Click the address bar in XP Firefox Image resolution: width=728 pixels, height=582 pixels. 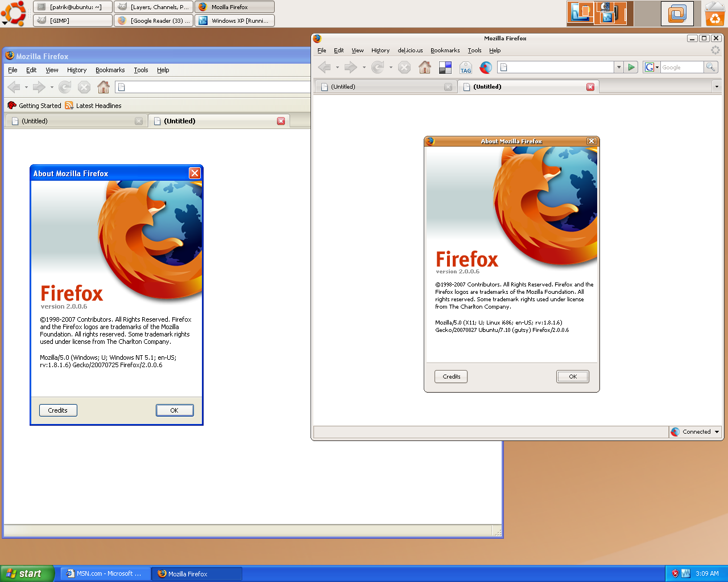point(213,87)
